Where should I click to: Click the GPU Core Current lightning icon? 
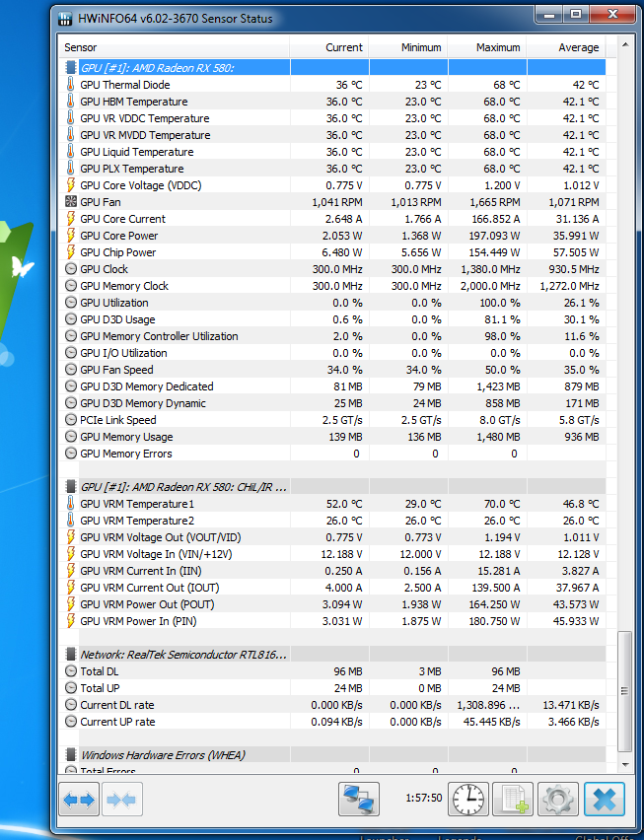pos(70,219)
